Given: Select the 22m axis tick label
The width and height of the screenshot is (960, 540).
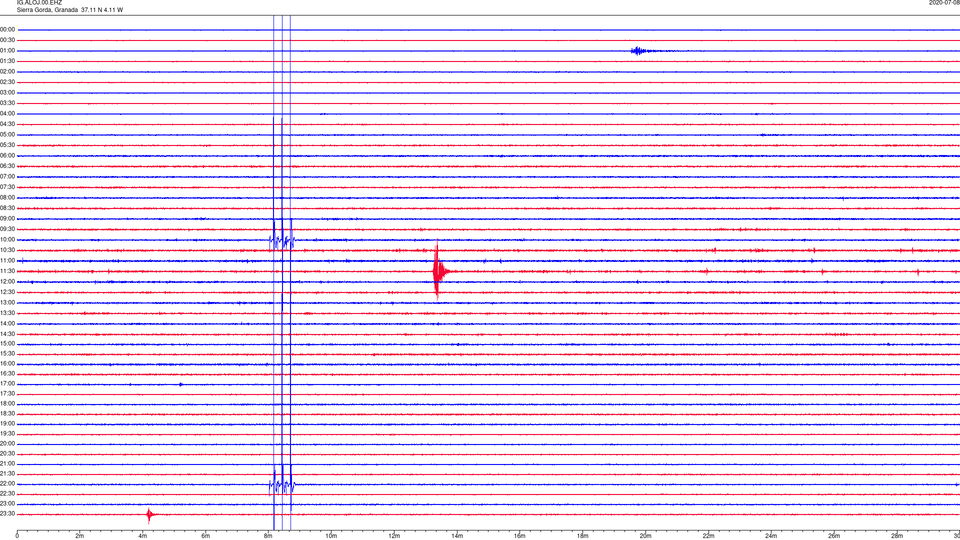Looking at the screenshot, I should point(708,536).
